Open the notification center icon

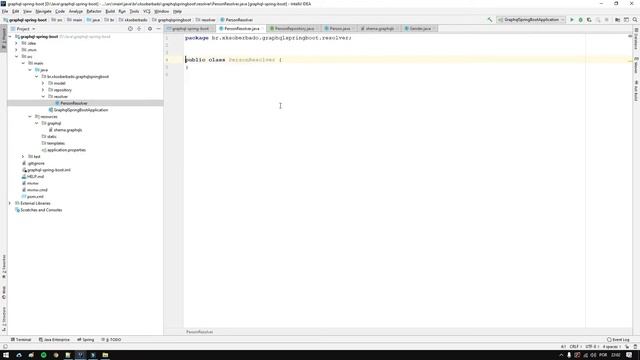click(629, 355)
